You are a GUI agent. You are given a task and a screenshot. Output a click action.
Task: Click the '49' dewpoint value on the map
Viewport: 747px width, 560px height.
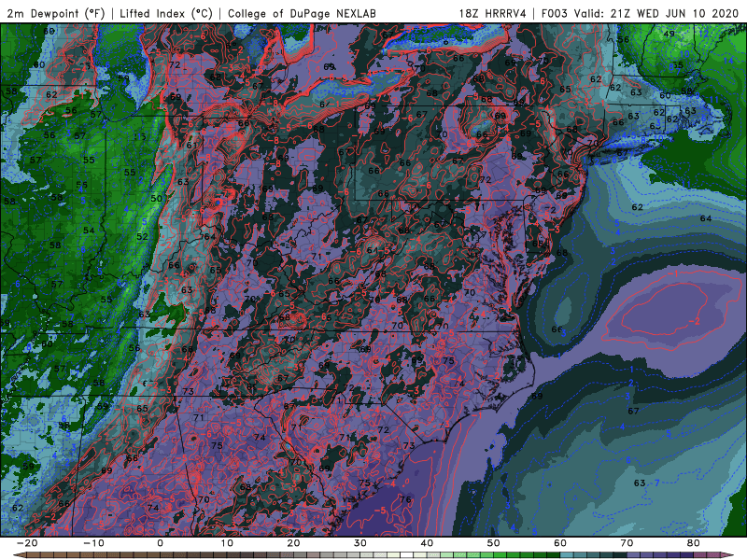click(x=669, y=34)
